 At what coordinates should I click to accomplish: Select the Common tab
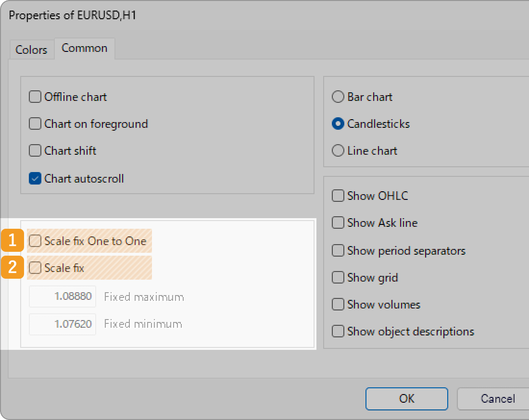(x=84, y=48)
